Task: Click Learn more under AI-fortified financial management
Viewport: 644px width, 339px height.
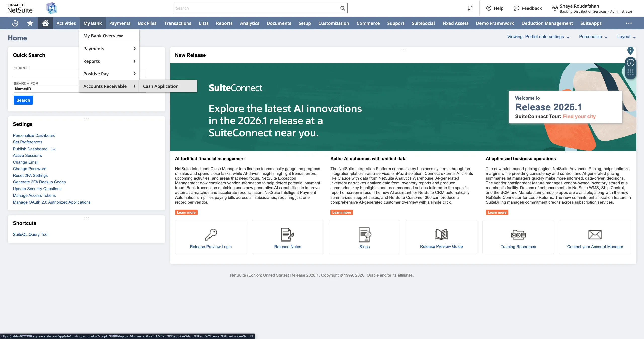Action: [186, 212]
